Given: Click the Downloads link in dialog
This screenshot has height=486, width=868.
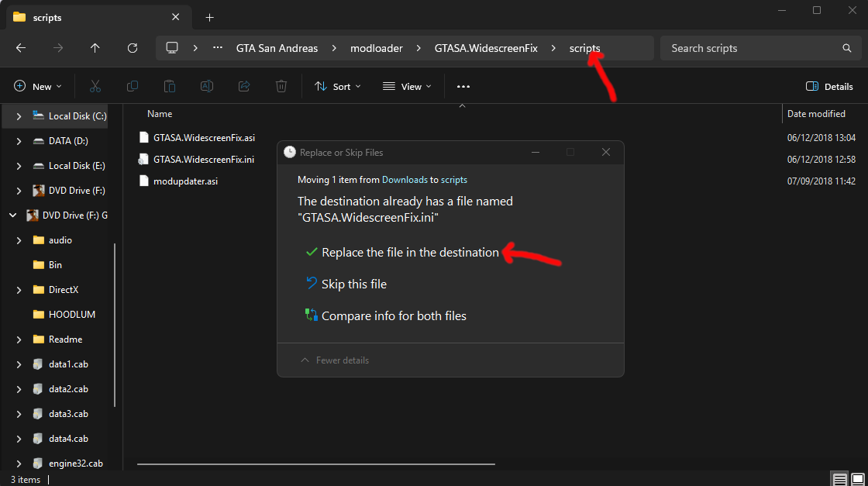Looking at the screenshot, I should pos(405,180).
